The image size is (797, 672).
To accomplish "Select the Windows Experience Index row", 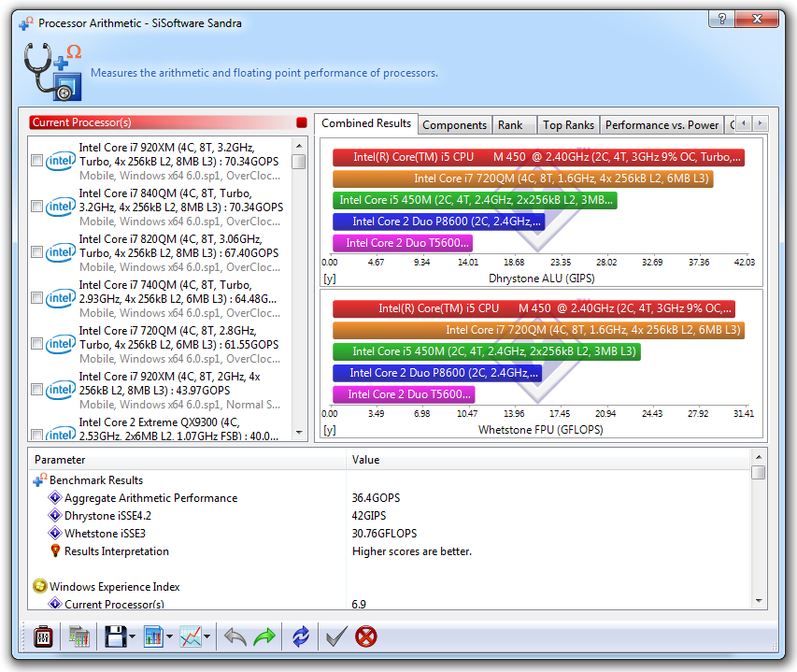I will point(390,587).
